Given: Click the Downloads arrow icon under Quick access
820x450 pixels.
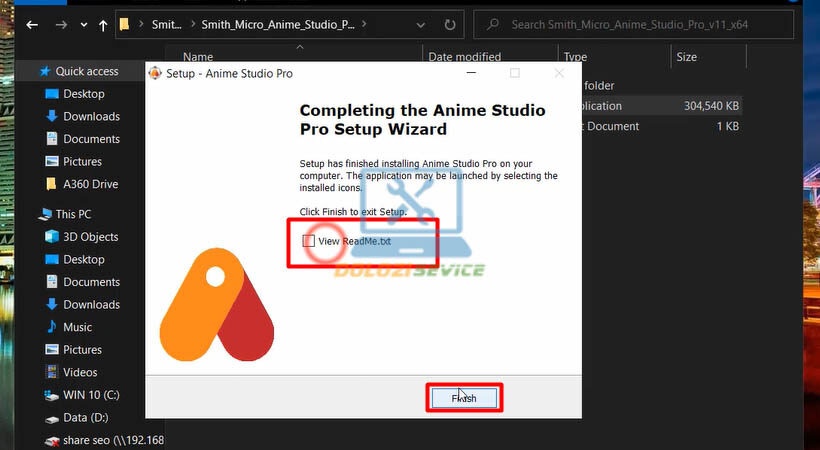Looking at the screenshot, I should pos(52,116).
